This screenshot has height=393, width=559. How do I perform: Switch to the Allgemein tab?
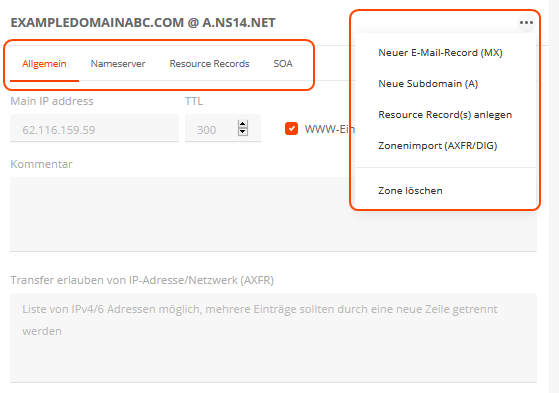[x=44, y=63]
